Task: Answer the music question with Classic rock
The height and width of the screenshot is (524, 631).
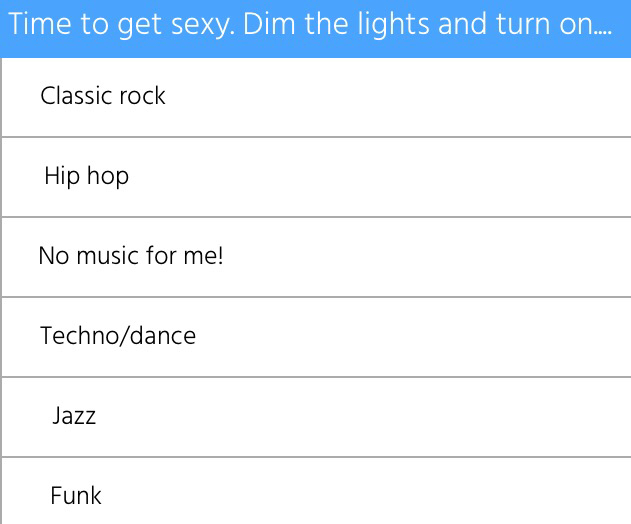Action: pyautogui.click(x=103, y=96)
